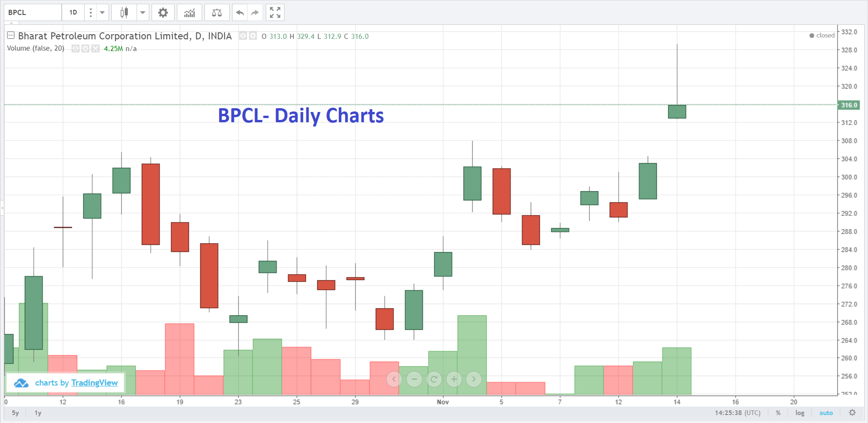Click the Volume (false, 20) legend label

36,48
